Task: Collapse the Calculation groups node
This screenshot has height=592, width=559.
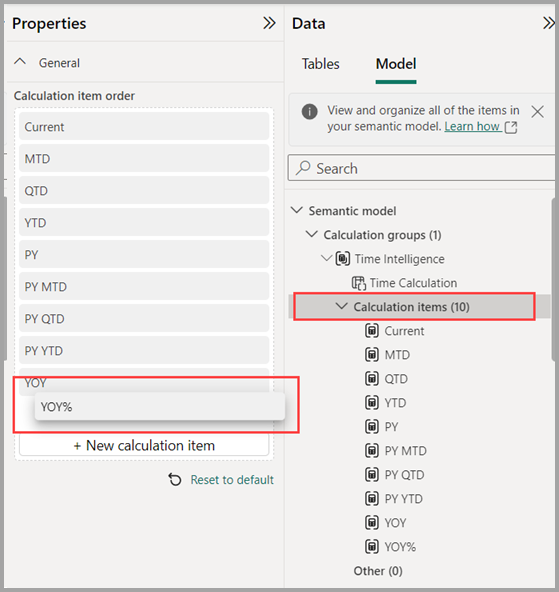Action: [x=311, y=234]
